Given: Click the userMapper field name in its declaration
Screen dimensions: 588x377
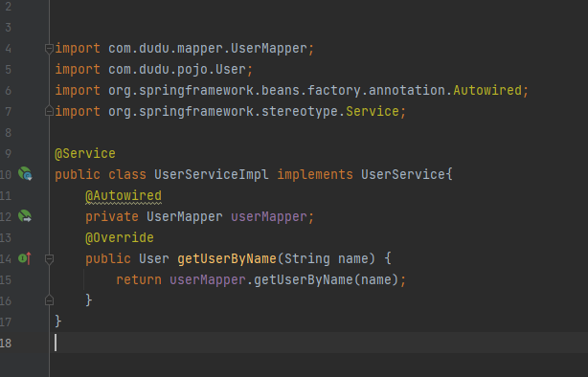Looking at the screenshot, I should coord(269,217).
